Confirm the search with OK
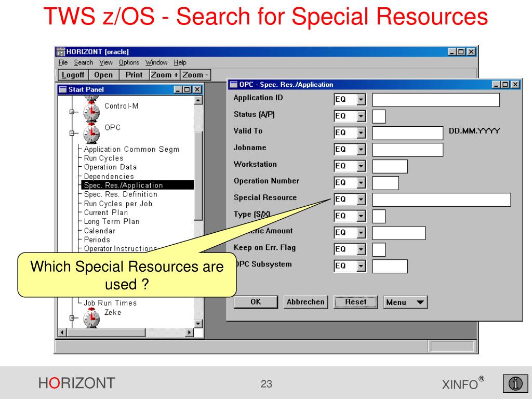This screenshot has height=399, width=532. coord(256,302)
